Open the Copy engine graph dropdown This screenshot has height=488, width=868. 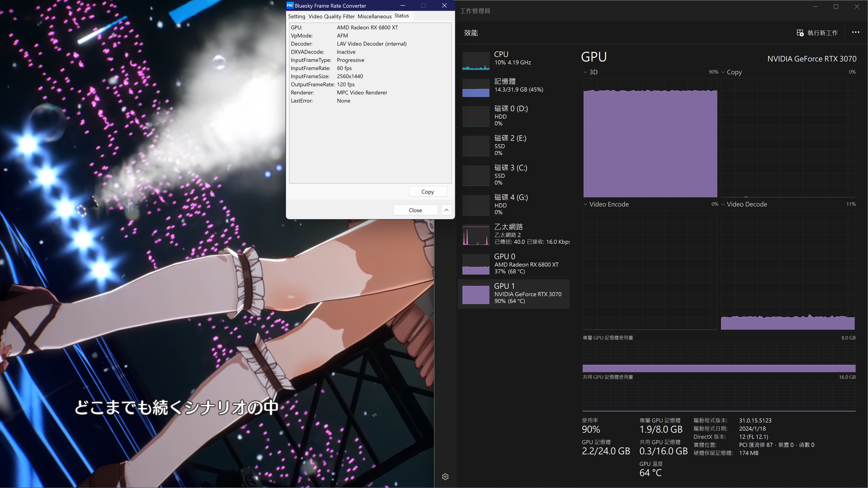(731, 72)
